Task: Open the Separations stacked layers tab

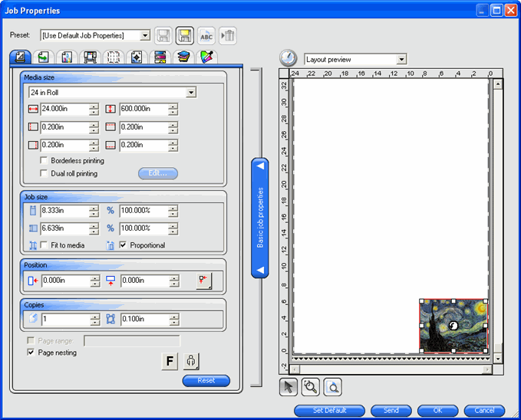Action: [183, 57]
